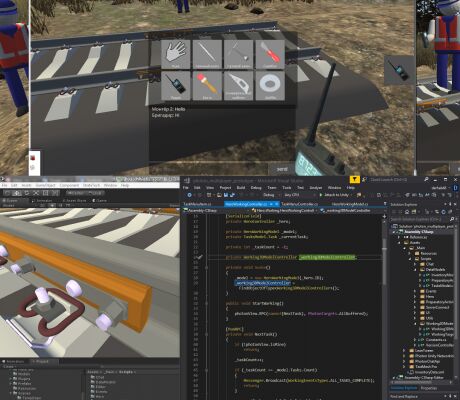Image resolution: width=460 pixels, height=400 pixels.
Task: Click the yellow notification filter flag icon
Action: [x=354, y=180]
